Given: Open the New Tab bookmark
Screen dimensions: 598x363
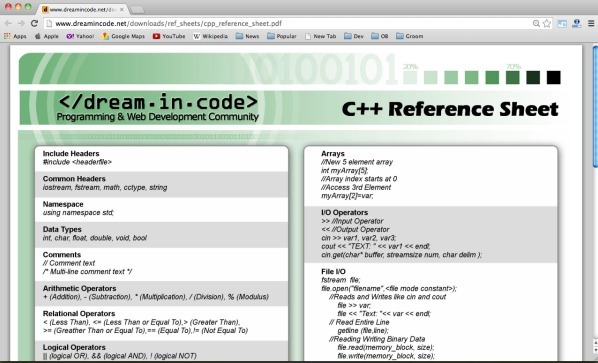Looking at the screenshot, I should [321, 36].
